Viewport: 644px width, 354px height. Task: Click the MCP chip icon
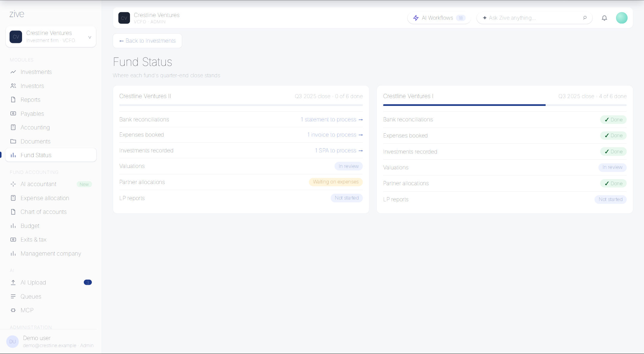pos(13,310)
